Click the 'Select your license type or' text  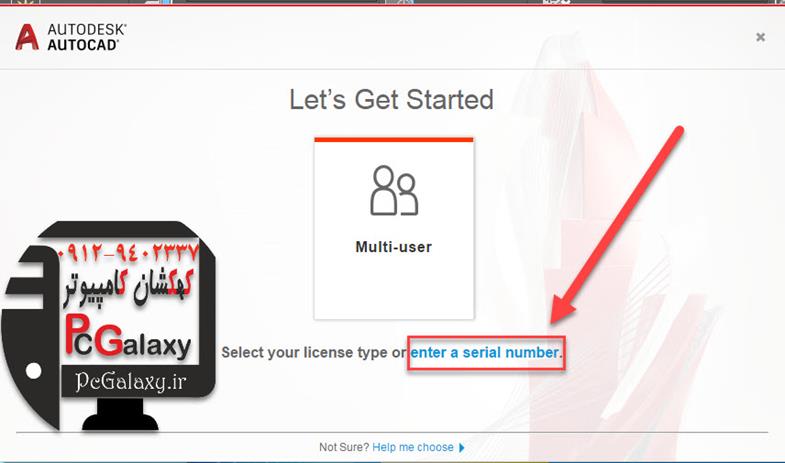point(314,352)
